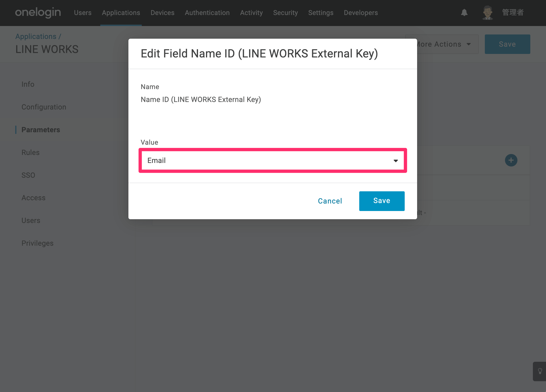The width and height of the screenshot is (546, 392).
Task: Click the Value dropdown caret arrow
Action: coord(396,161)
